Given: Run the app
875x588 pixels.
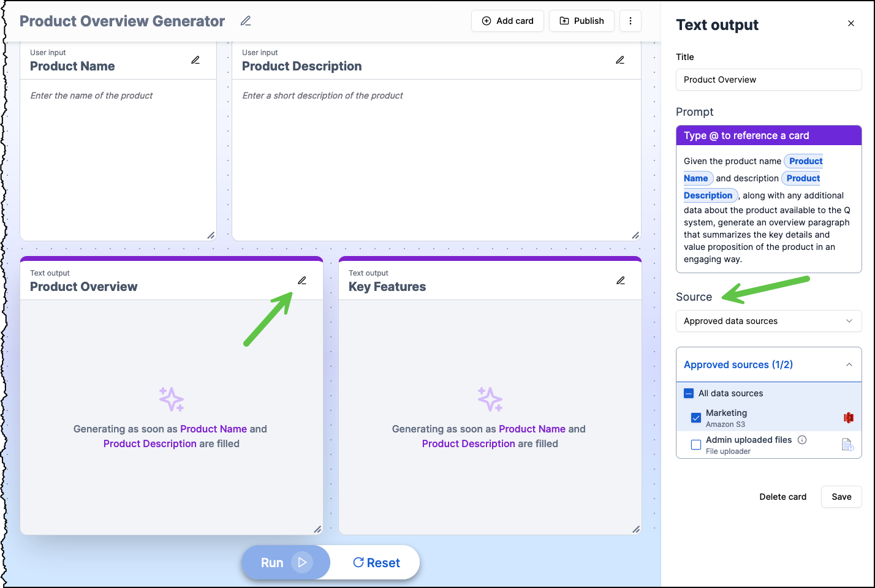Looking at the screenshot, I should point(286,562).
